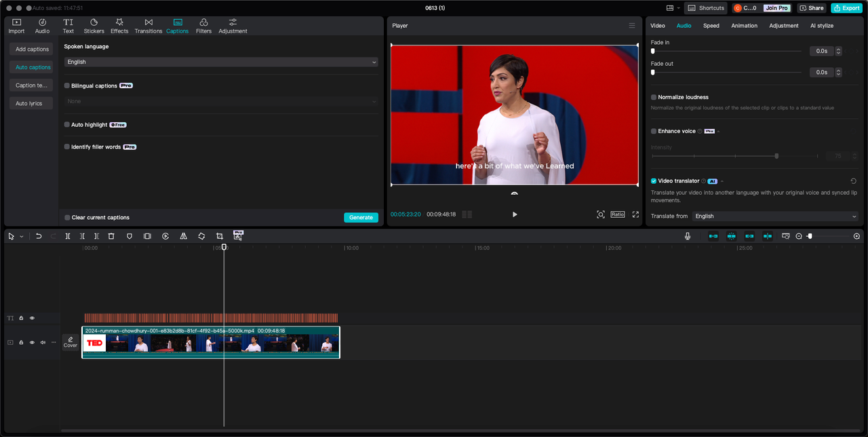Mirror the clip with flip icon
Image resolution: width=868 pixels, height=437 pixels.
click(x=183, y=236)
